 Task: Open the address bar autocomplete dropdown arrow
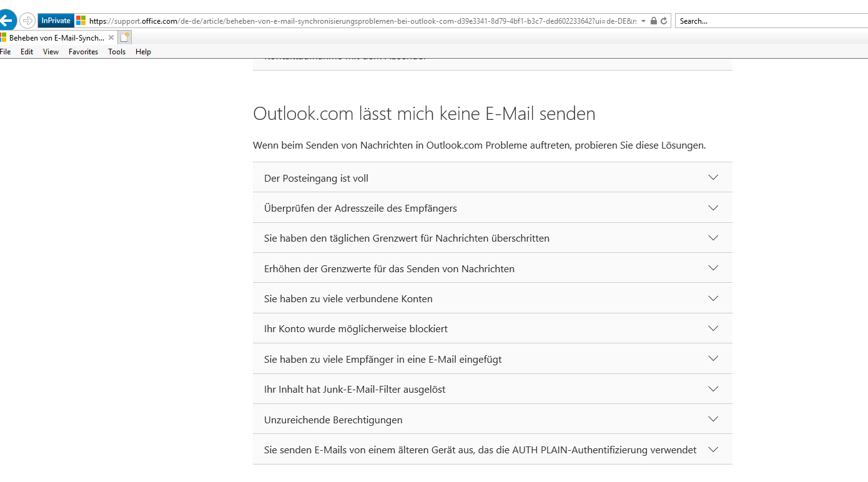point(643,21)
